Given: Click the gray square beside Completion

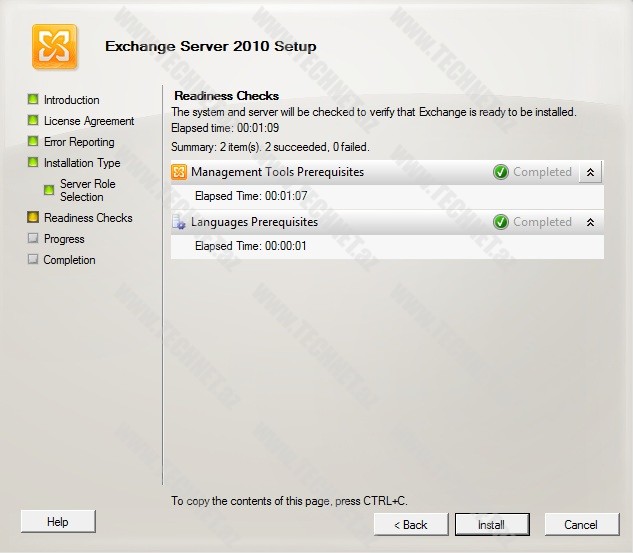Looking at the screenshot, I should pyautogui.click(x=33, y=259).
